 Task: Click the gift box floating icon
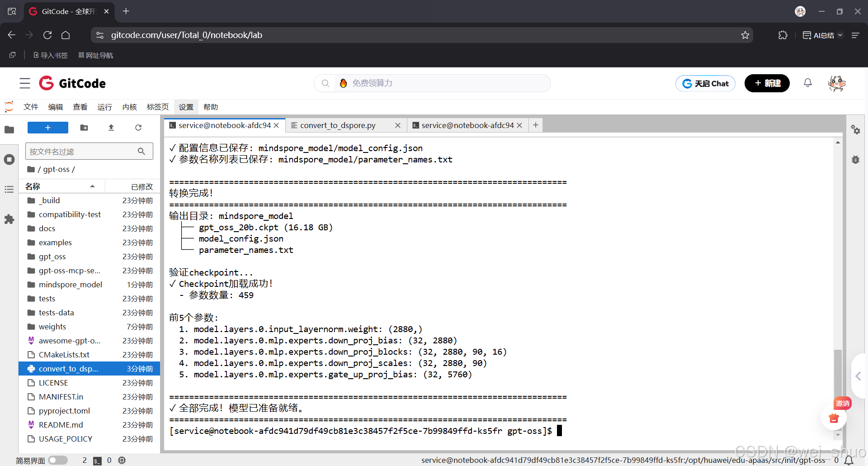[x=834, y=418]
